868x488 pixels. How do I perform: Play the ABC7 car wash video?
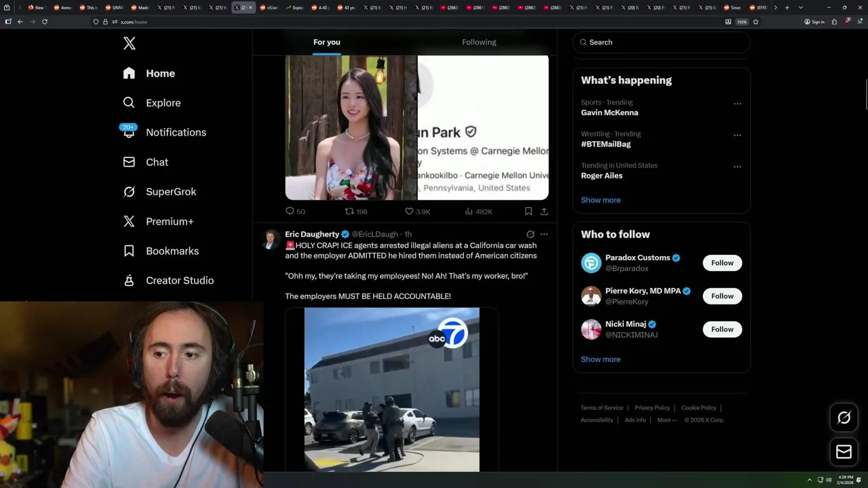coord(392,390)
